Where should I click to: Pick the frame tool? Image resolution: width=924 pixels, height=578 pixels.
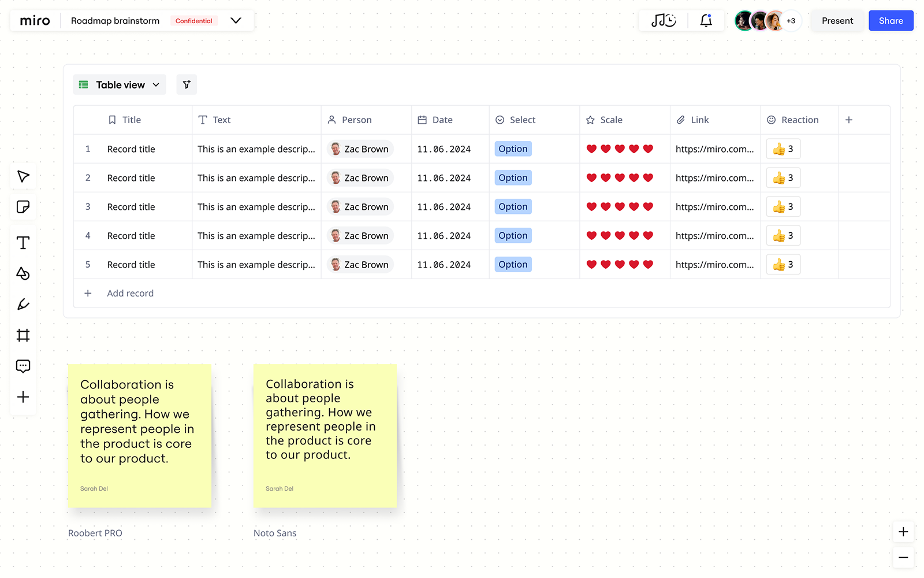pyautogui.click(x=23, y=335)
